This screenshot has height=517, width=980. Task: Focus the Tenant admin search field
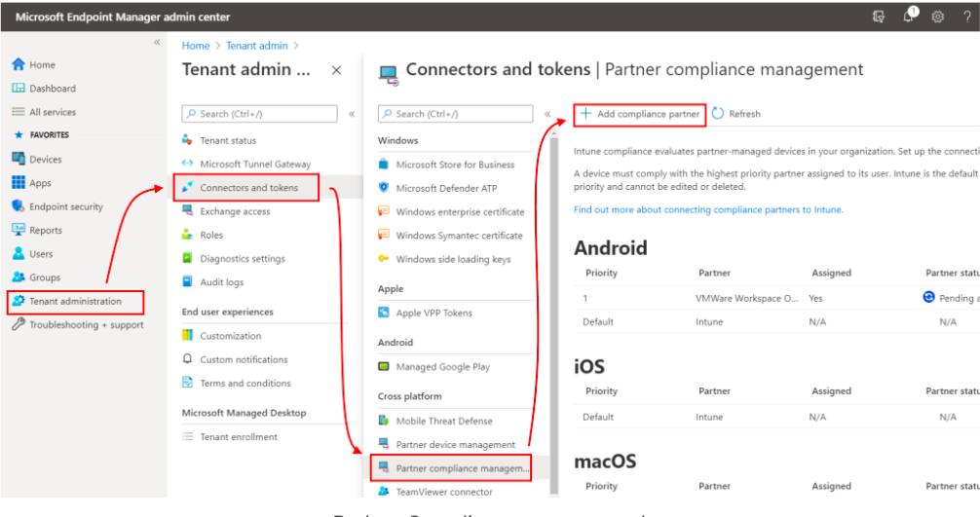tap(259, 114)
